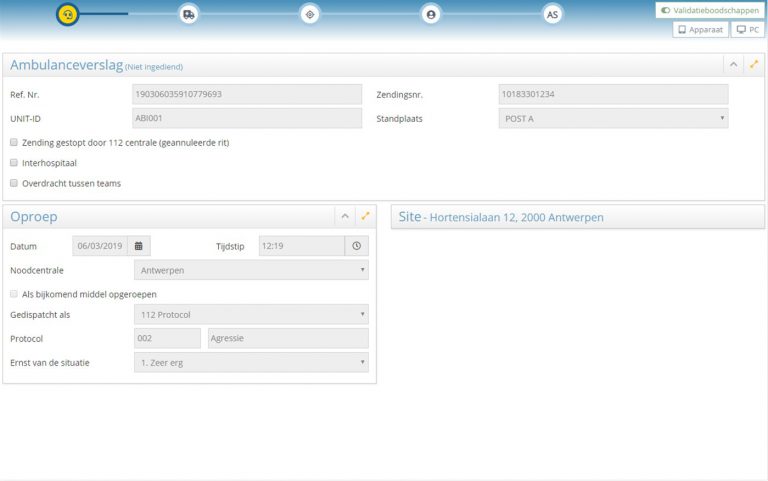Expand the Site Hortensialaan panel header
Viewport: 768px width, 481px height.
577,217
